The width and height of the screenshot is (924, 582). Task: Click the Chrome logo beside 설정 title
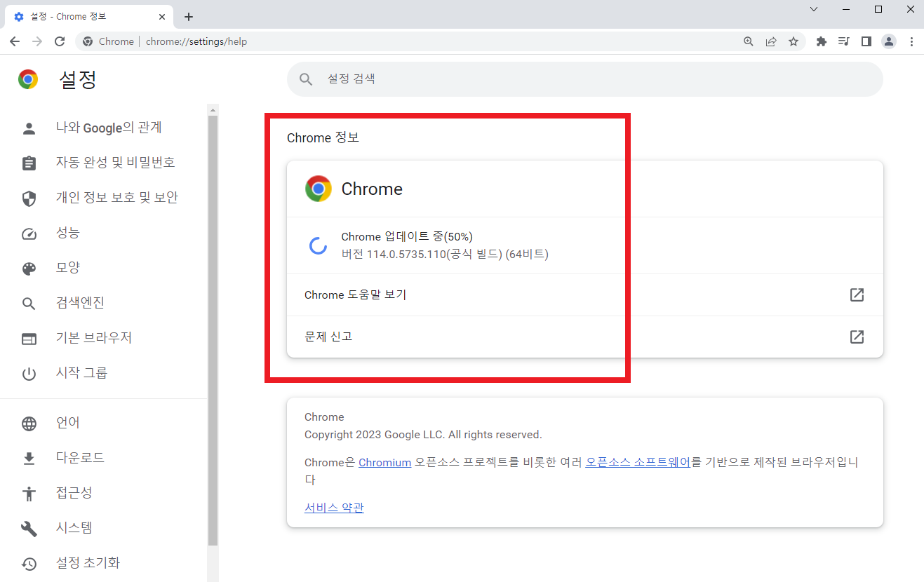coord(28,79)
